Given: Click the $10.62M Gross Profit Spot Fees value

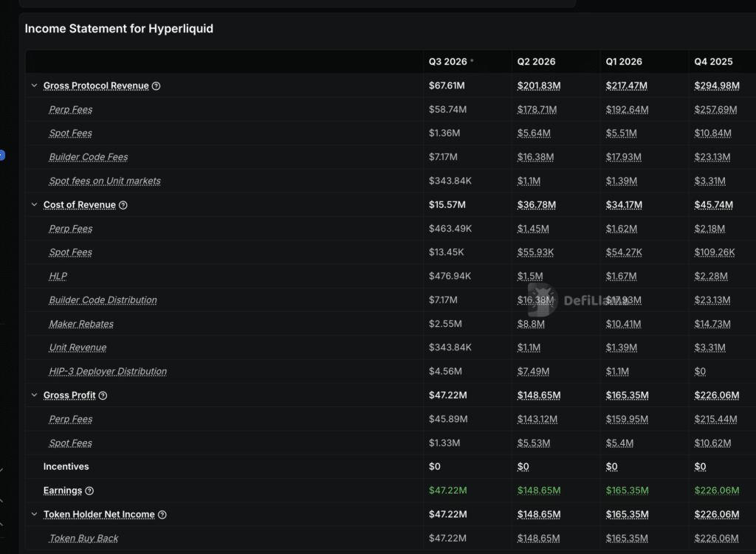Looking at the screenshot, I should click(712, 443).
